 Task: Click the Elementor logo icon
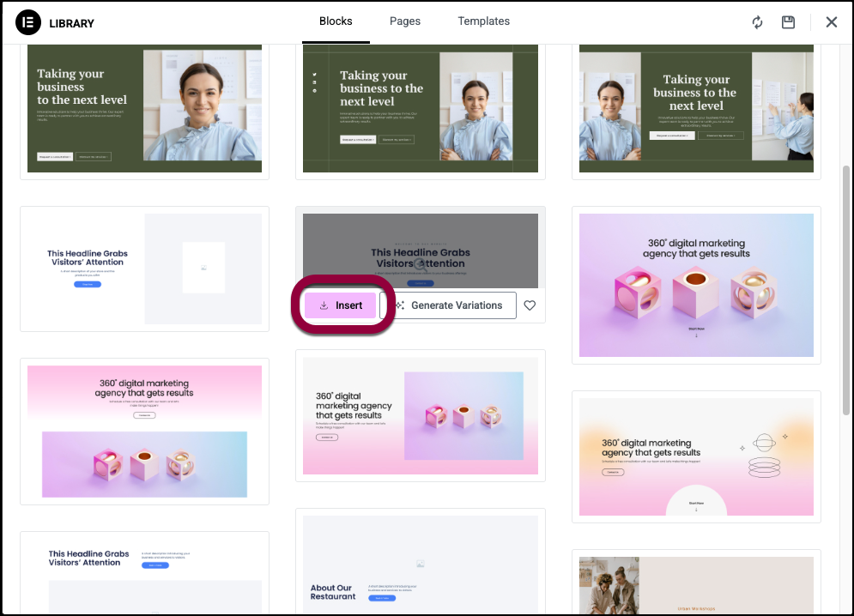click(27, 22)
